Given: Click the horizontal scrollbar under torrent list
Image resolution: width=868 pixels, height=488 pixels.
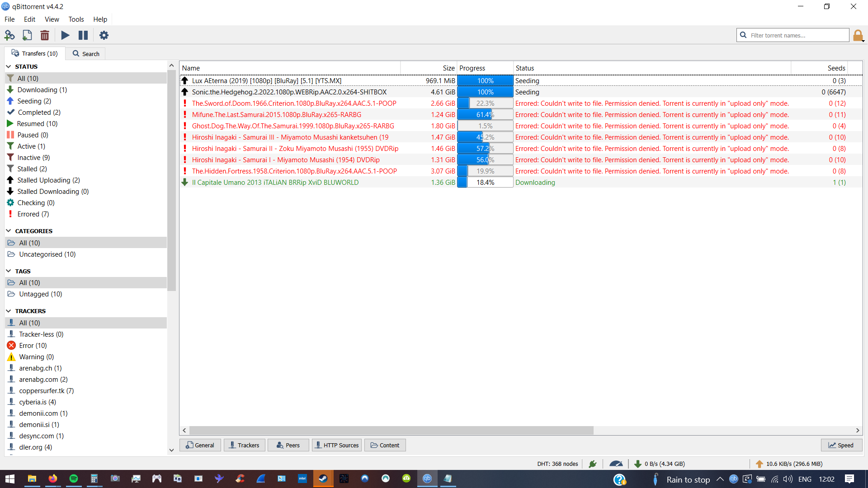Looking at the screenshot, I should tap(391, 430).
